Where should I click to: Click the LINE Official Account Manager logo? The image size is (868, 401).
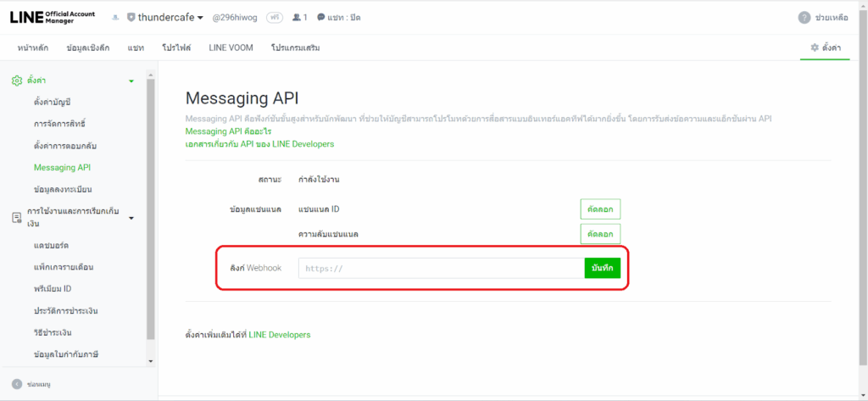click(53, 17)
